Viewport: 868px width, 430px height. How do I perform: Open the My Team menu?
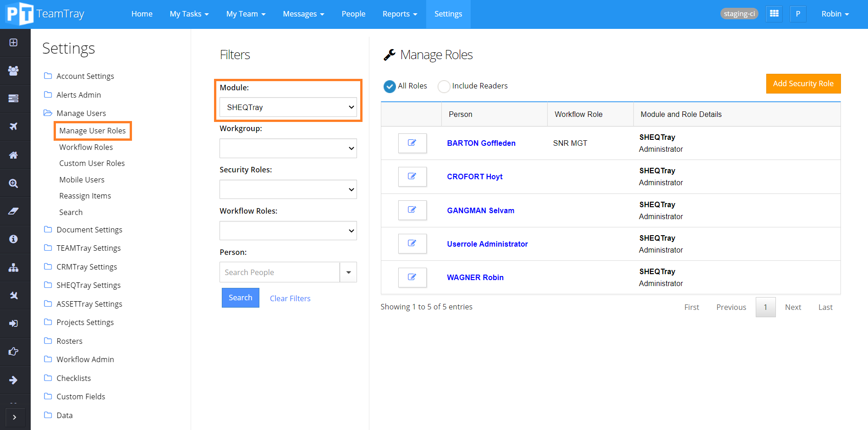246,14
